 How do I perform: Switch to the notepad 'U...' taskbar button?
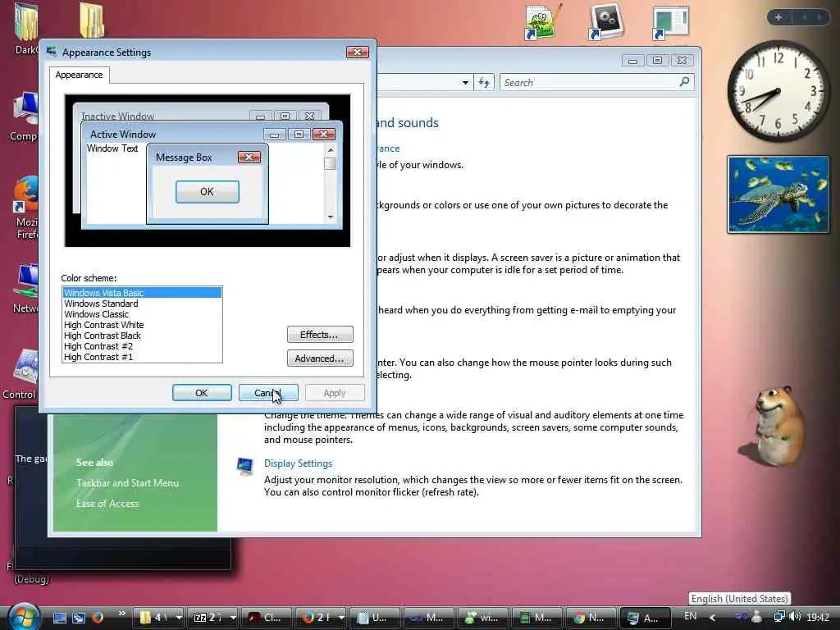(374, 618)
